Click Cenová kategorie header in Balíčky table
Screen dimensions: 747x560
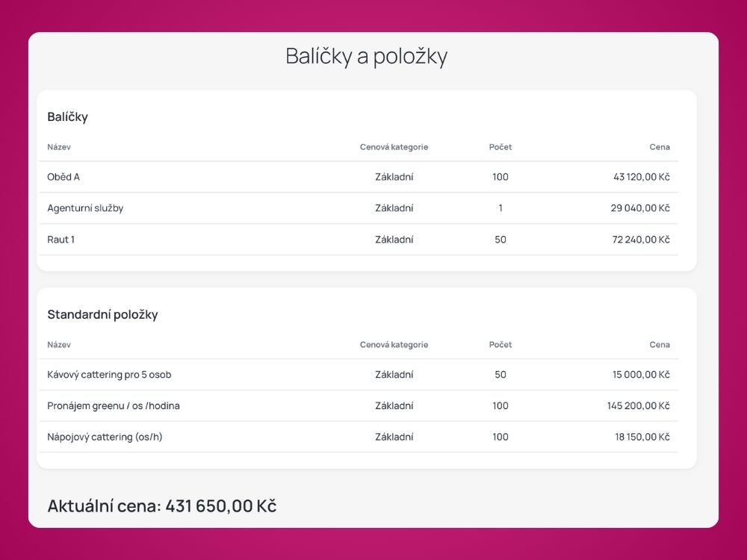(394, 147)
